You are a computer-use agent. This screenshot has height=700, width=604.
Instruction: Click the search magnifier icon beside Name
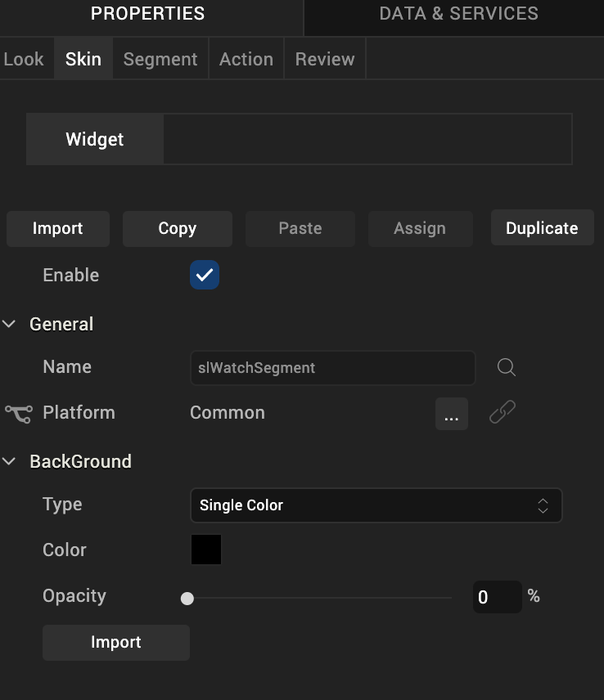pos(507,368)
